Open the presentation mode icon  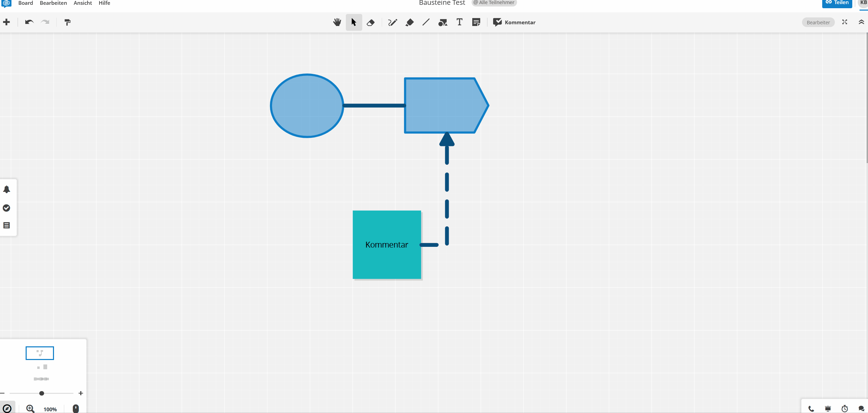coord(828,409)
